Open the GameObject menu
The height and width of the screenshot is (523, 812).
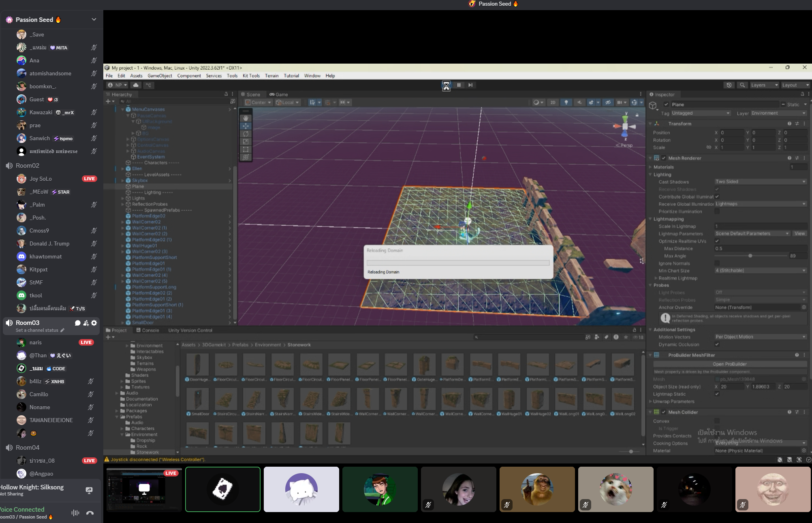(x=160, y=76)
